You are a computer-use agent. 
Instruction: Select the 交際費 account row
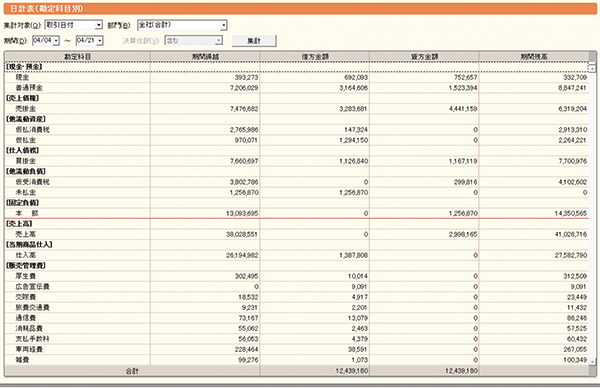pyautogui.click(x=296, y=297)
